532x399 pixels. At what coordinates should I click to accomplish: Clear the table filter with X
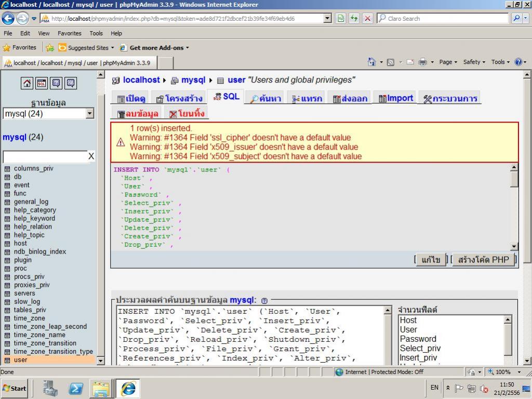point(91,156)
